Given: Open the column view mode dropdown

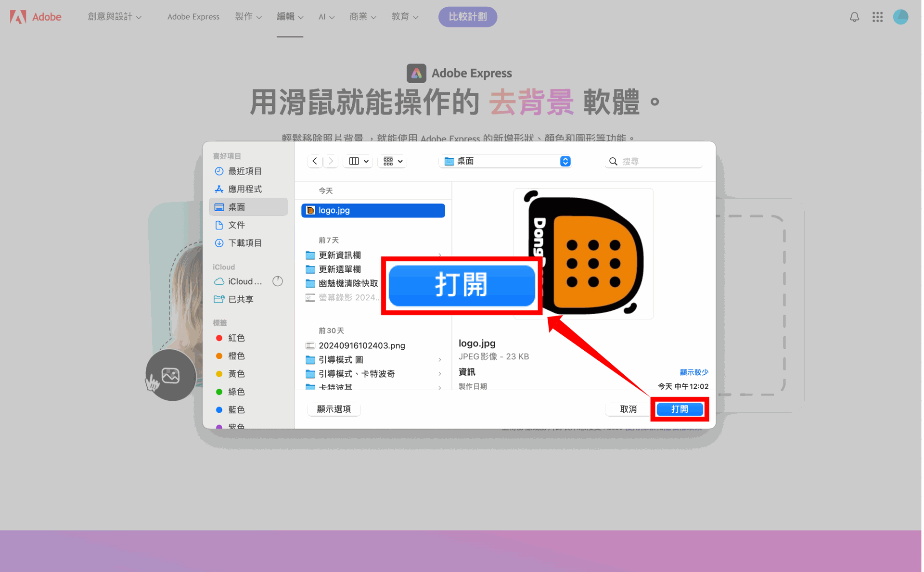Looking at the screenshot, I should pos(359,161).
